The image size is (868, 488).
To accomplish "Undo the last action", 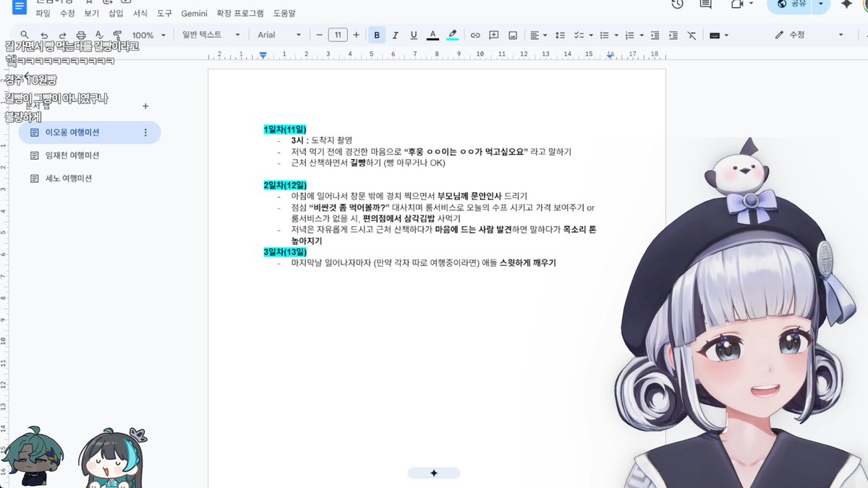I will pos(44,35).
